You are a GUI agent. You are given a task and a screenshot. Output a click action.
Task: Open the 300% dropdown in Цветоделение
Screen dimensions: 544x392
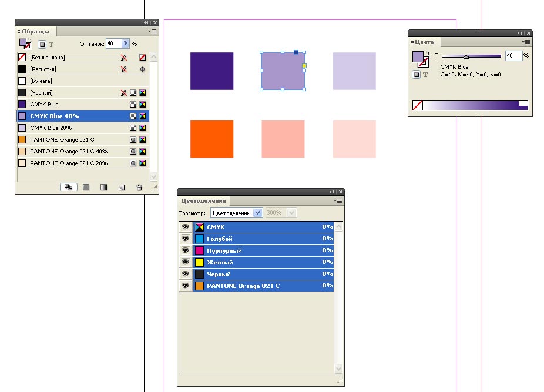coord(281,213)
